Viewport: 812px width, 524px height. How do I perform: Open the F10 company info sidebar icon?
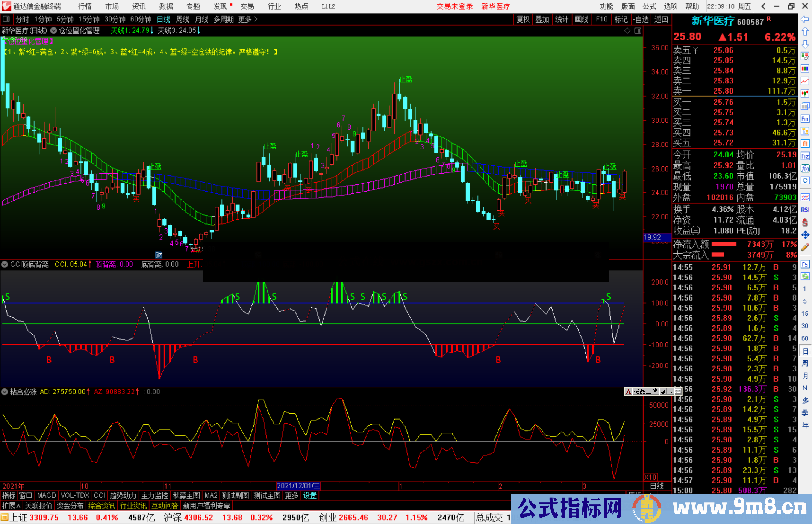tap(805, 119)
